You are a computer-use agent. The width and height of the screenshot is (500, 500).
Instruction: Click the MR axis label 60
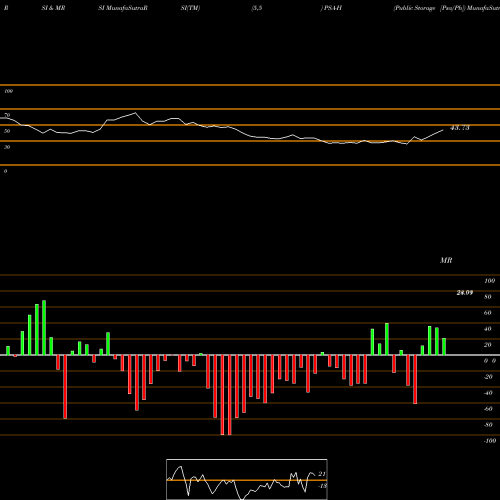488,313
